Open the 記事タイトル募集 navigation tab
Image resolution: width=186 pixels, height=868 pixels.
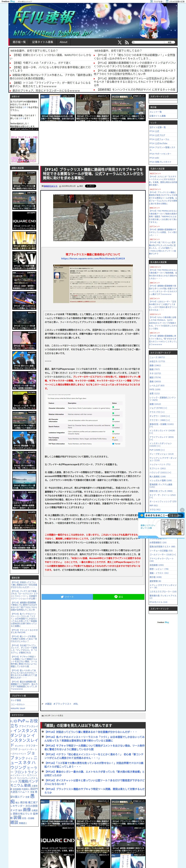coord(43,42)
